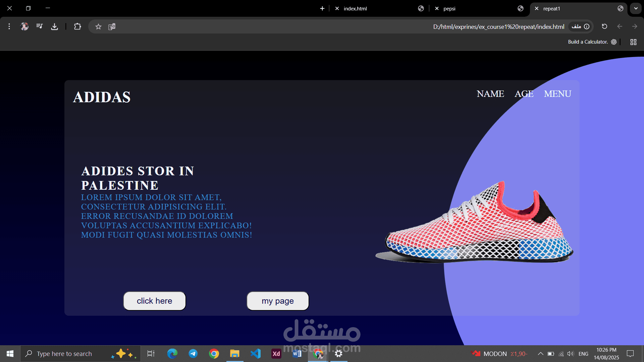Click the translate page icon
Image resolution: width=644 pixels, height=362 pixels.
[112, 26]
